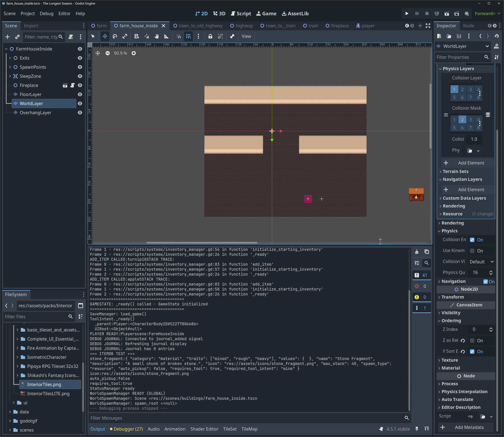The height and width of the screenshot is (437, 504).
Task: Hide the OverhangLayer node
Action: pos(80,113)
